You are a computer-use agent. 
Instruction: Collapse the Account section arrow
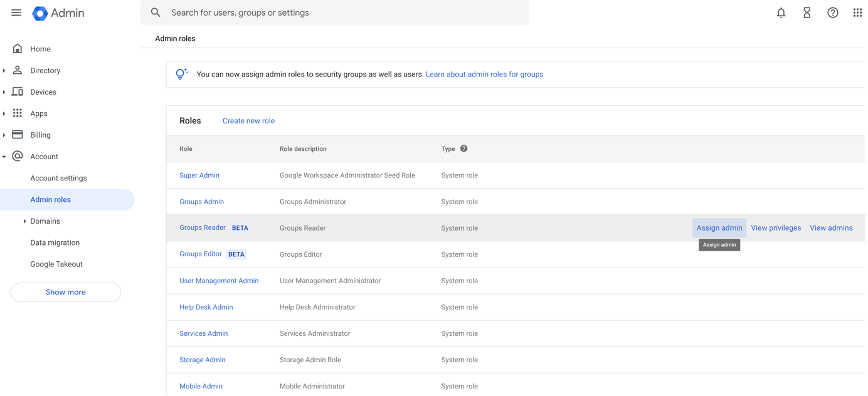4,157
